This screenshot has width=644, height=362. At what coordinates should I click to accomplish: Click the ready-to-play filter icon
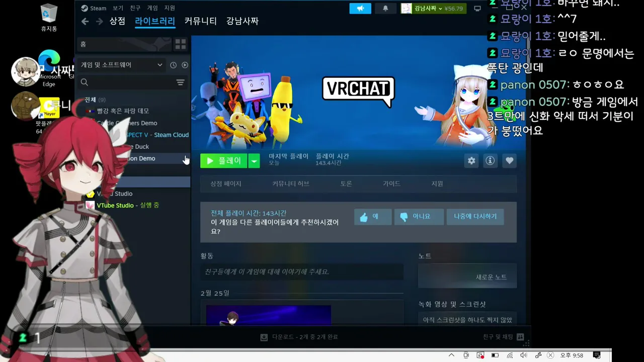(x=185, y=65)
